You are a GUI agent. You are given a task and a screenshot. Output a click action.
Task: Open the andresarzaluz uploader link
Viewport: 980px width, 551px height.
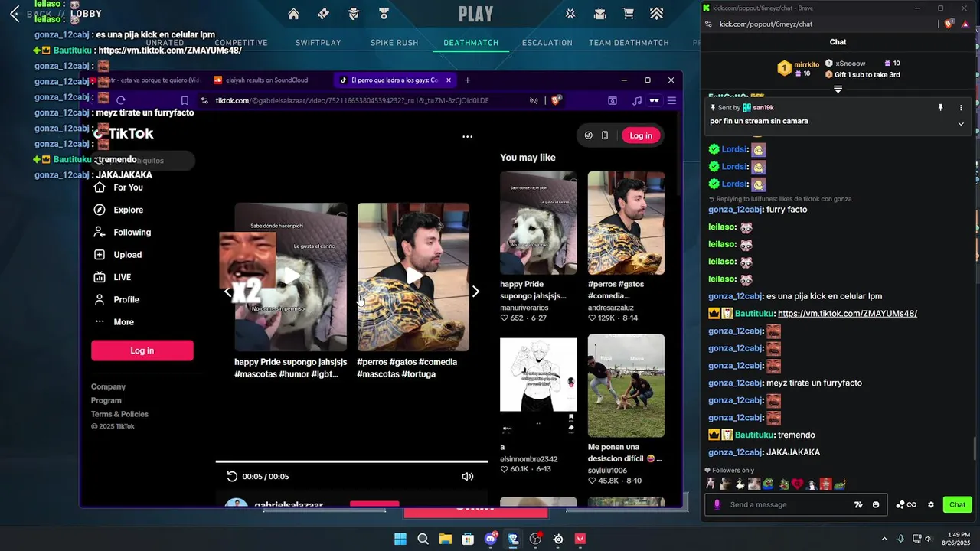pos(611,307)
